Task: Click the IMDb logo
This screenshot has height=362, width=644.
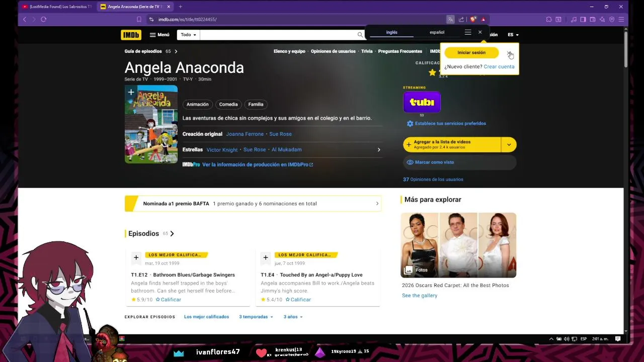Action: coord(131,35)
